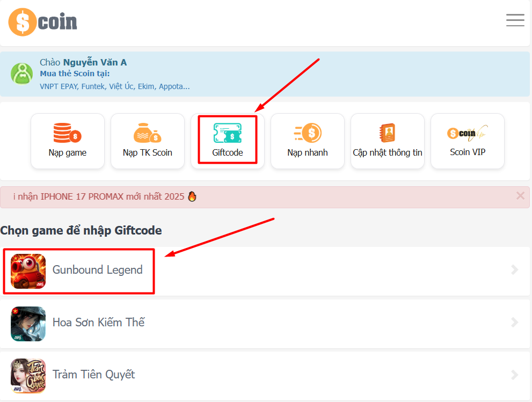Expand Gunbound Legend row chevron
The image size is (532, 402).
pos(515,270)
